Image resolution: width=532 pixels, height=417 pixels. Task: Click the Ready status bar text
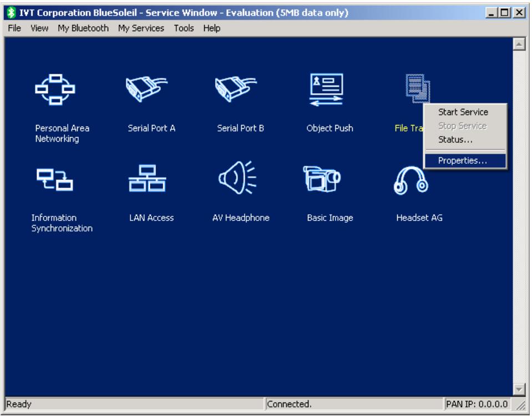coord(19,404)
